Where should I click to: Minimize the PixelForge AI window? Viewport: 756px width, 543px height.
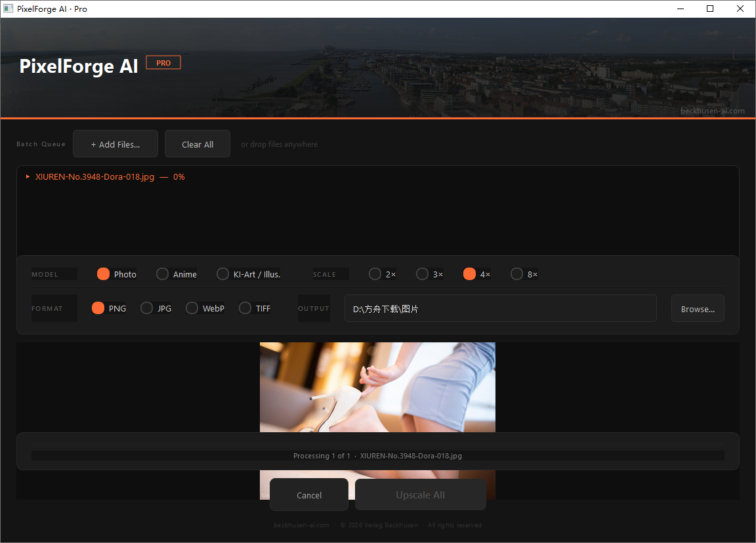coord(681,9)
